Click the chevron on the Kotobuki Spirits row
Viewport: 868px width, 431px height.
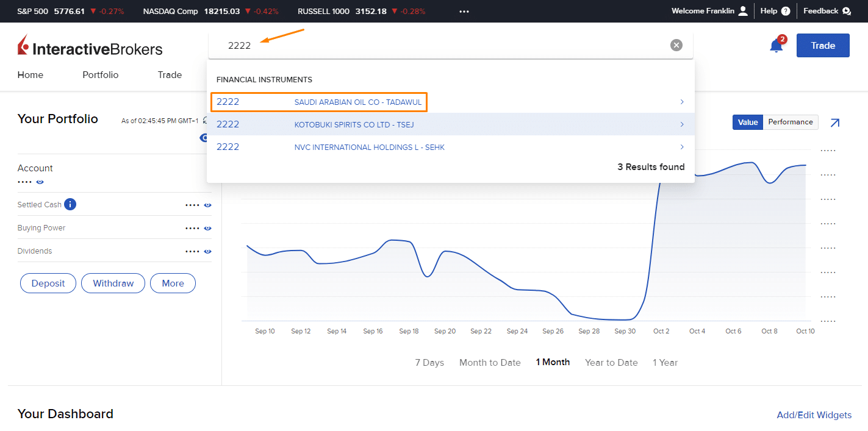coord(682,124)
